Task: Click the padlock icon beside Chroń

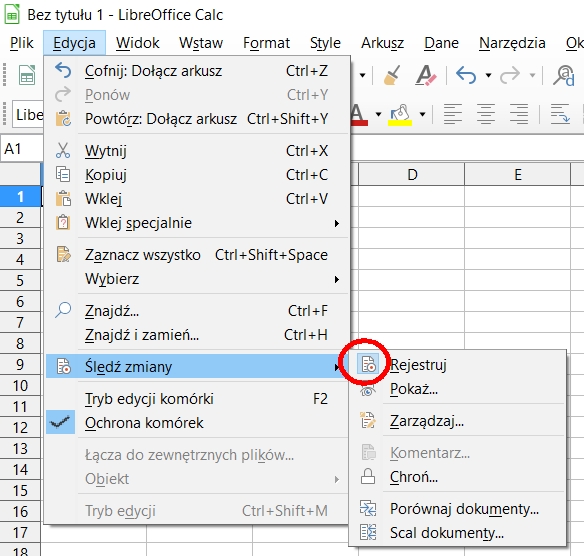Action: tap(368, 476)
